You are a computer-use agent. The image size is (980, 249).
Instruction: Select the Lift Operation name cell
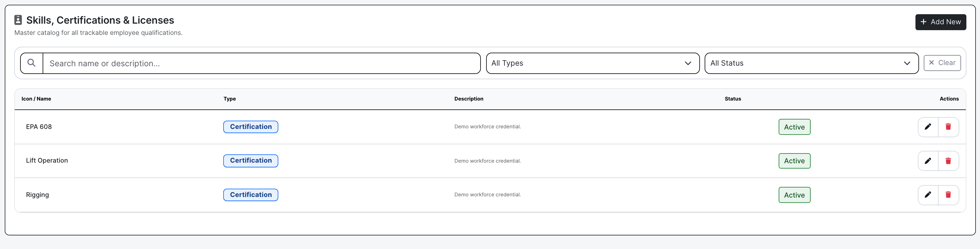(x=47, y=160)
